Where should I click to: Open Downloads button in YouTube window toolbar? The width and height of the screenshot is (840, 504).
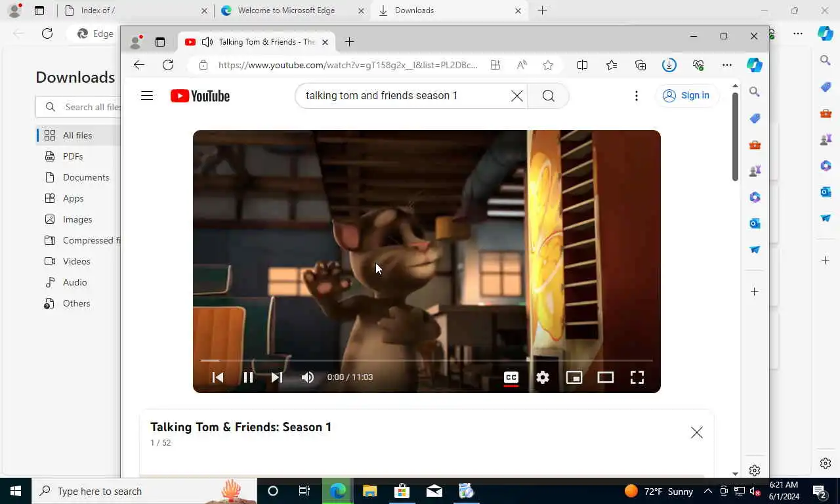click(x=669, y=65)
